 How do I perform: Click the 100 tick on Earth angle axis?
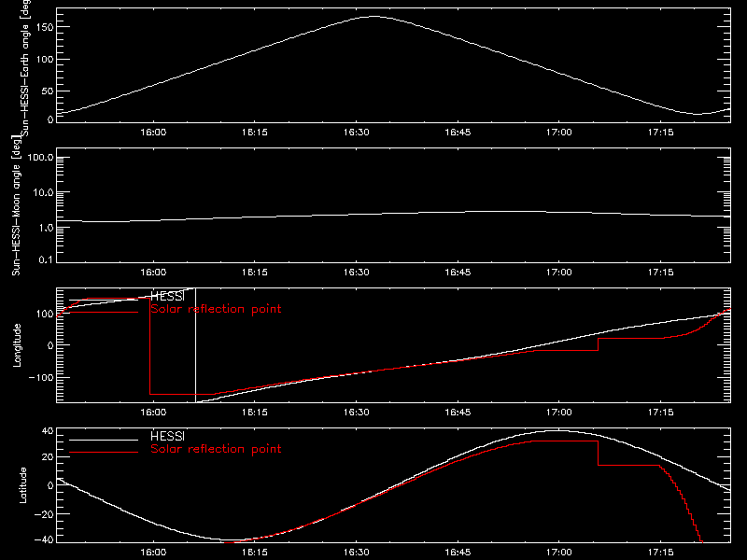point(45,59)
